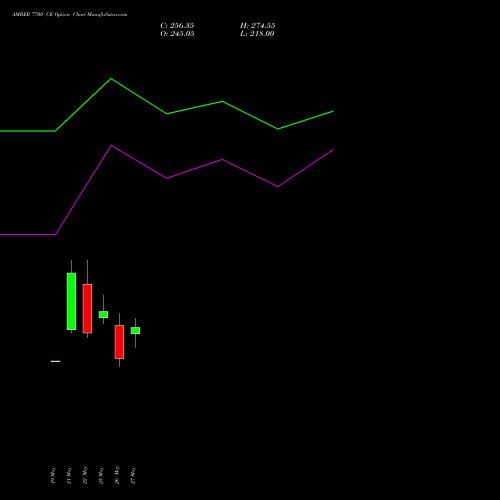Click the small green candle for 27 May

(x=135, y=330)
